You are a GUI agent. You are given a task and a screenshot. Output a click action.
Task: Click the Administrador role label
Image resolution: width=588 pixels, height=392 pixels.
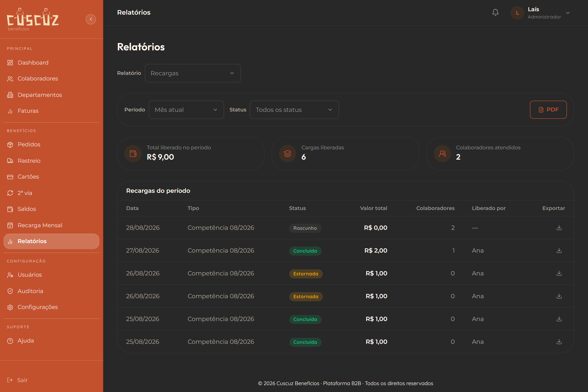click(x=544, y=17)
